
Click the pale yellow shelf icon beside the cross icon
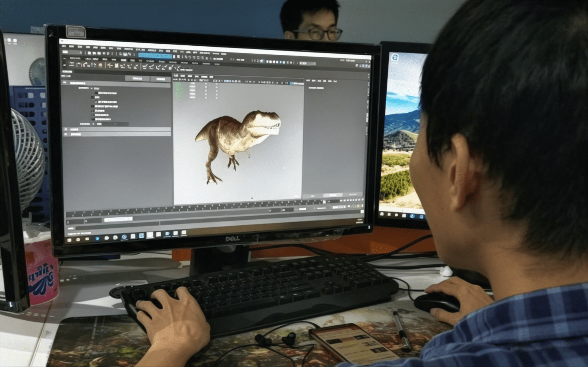click(117, 66)
